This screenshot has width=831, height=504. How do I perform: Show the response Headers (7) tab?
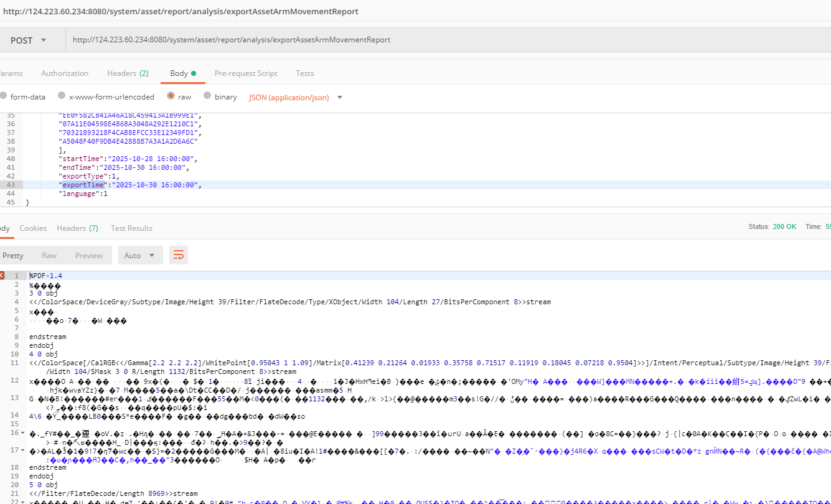(x=77, y=228)
